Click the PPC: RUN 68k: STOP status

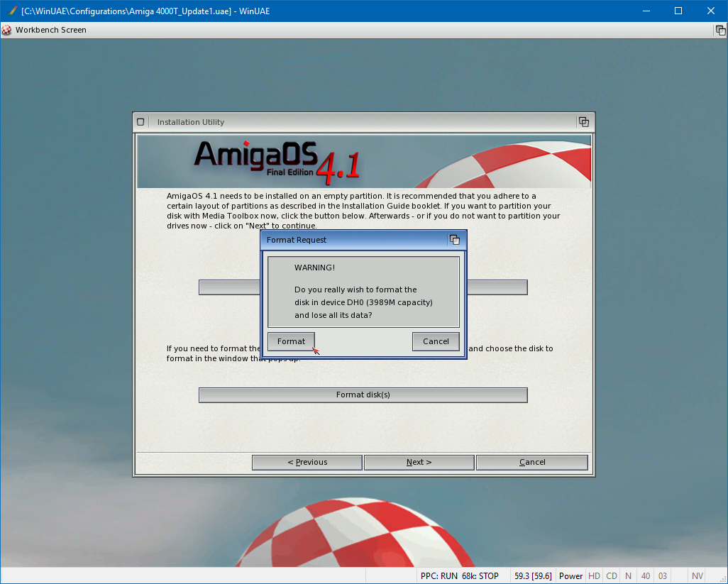point(459,576)
